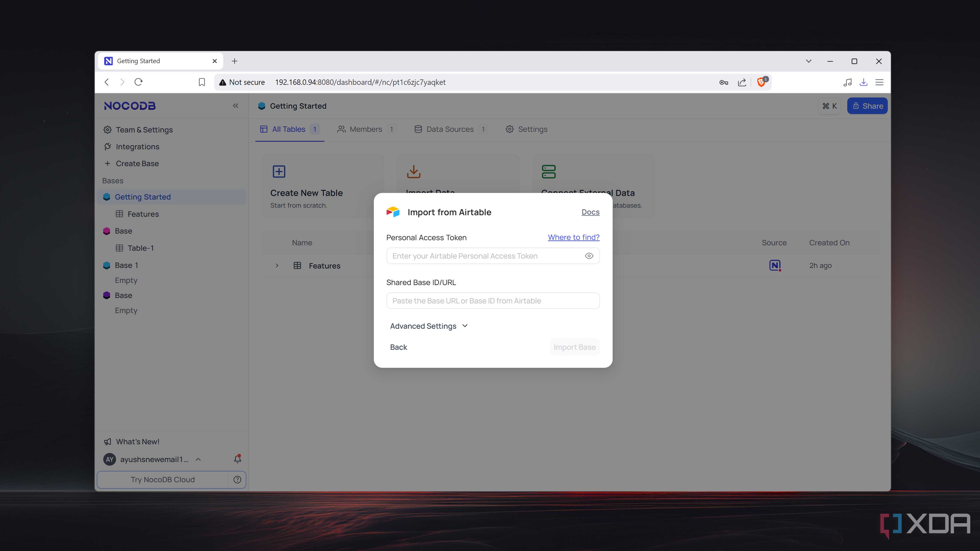Open the password key icon
Viewport: 980px width, 551px height.
[x=724, y=82]
